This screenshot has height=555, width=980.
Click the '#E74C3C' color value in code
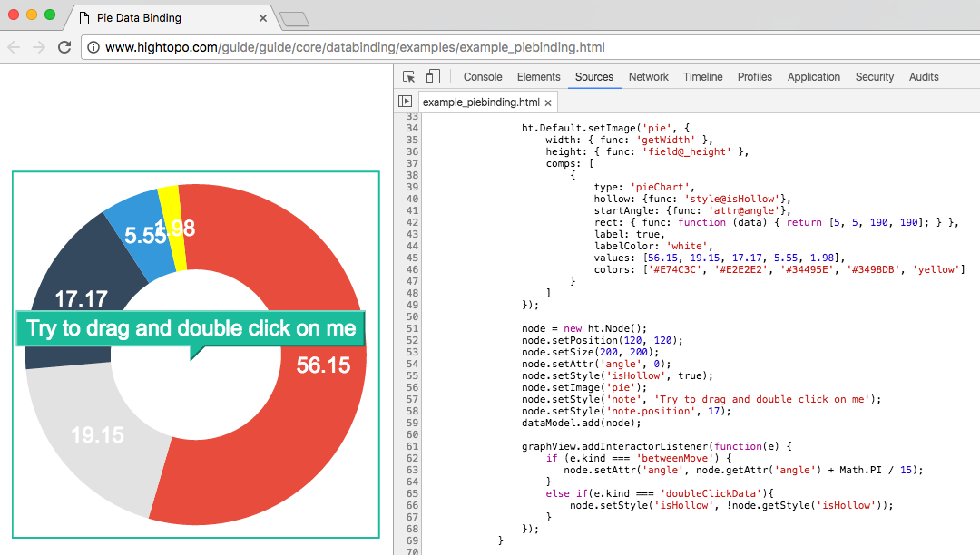pyautogui.click(x=675, y=269)
